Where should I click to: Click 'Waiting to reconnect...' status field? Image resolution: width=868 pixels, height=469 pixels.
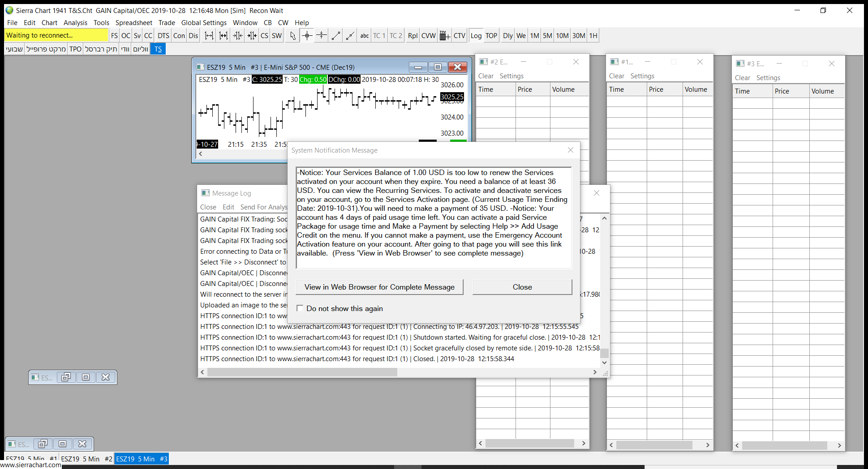[x=56, y=35]
